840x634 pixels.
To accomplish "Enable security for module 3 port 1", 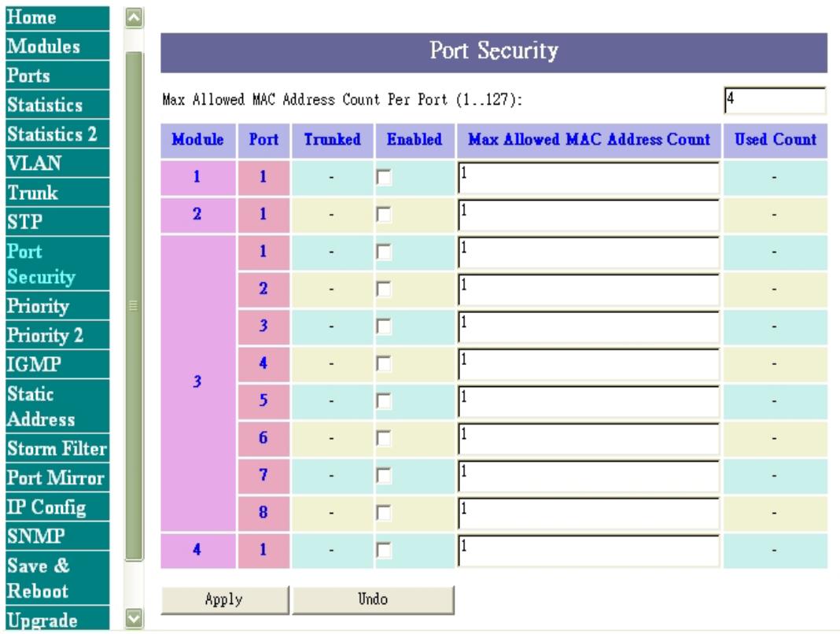I will (384, 252).
